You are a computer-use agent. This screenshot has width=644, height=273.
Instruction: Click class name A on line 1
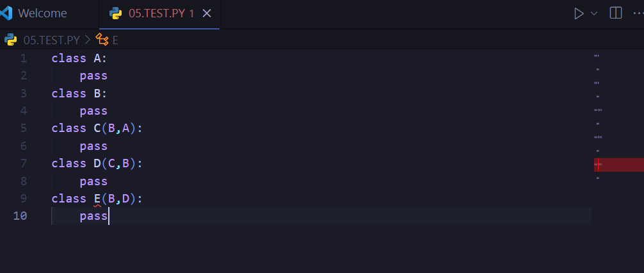coord(97,58)
